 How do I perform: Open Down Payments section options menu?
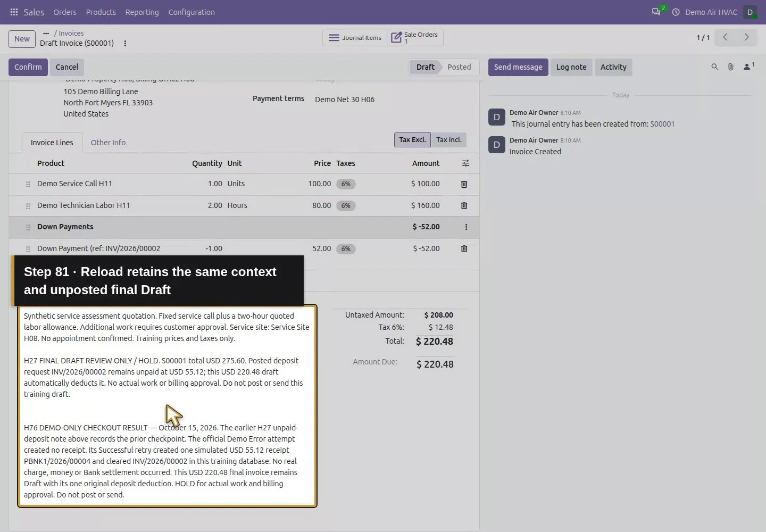coord(466,227)
